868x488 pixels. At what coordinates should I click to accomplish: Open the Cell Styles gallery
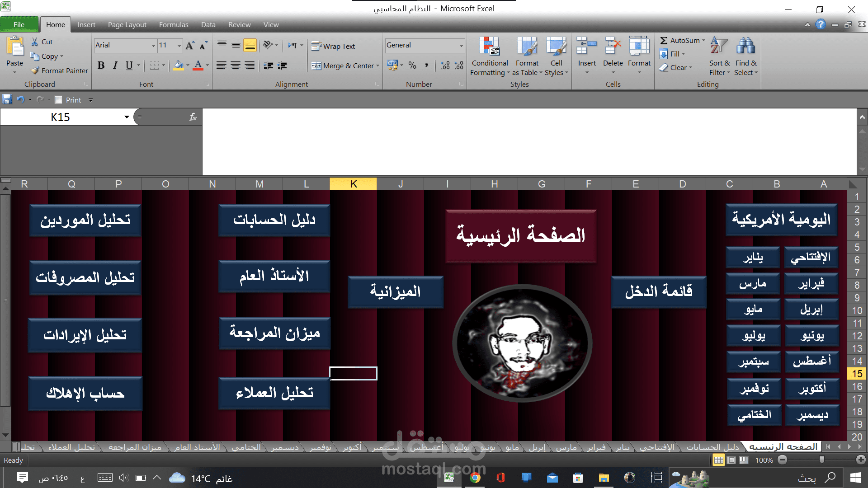pyautogui.click(x=557, y=55)
